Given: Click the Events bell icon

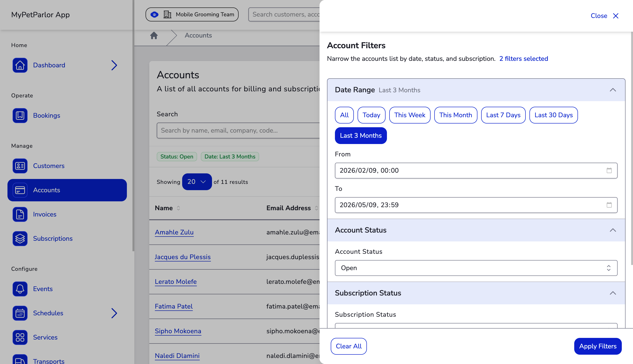Looking at the screenshot, I should click(20, 289).
